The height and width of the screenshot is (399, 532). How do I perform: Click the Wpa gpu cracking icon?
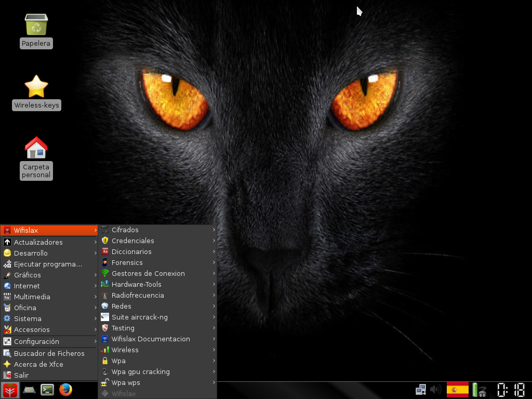pyautogui.click(x=105, y=372)
